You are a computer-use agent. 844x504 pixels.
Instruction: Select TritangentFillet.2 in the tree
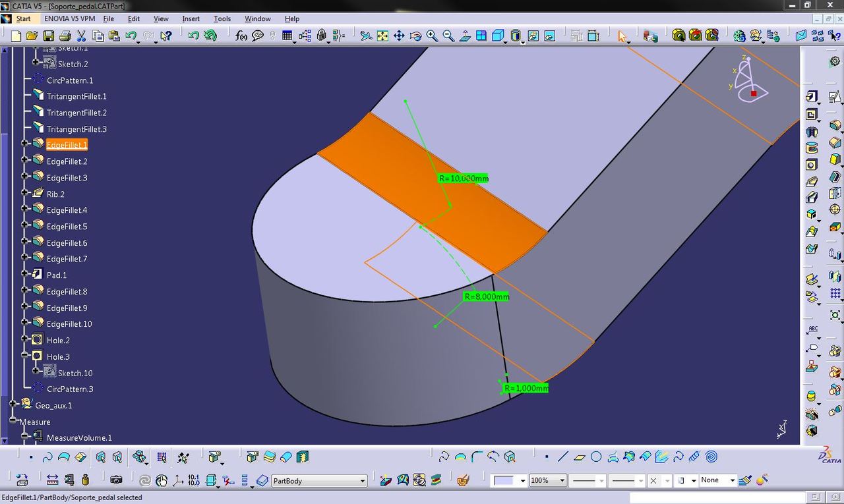pyautogui.click(x=76, y=113)
